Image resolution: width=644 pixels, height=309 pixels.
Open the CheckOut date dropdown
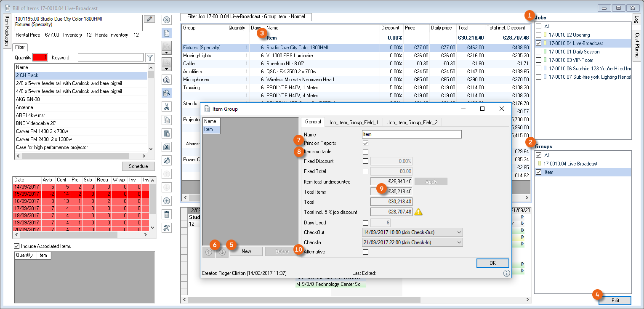(459, 232)
